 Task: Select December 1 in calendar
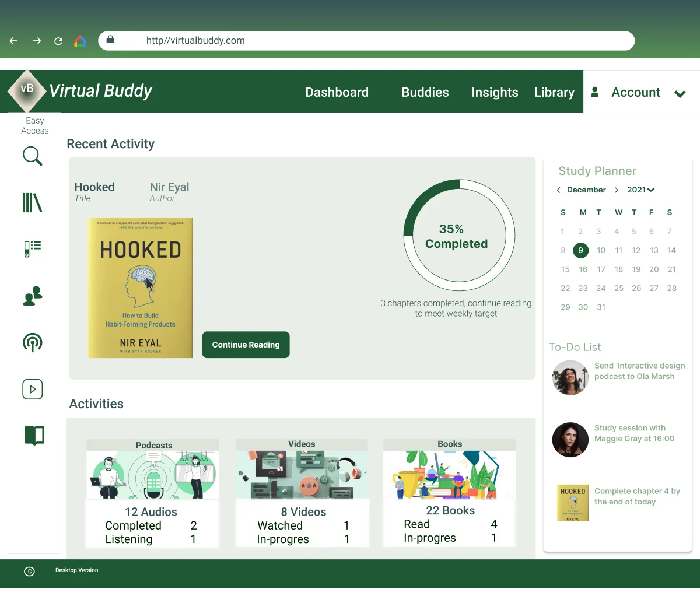coord(563,232)
